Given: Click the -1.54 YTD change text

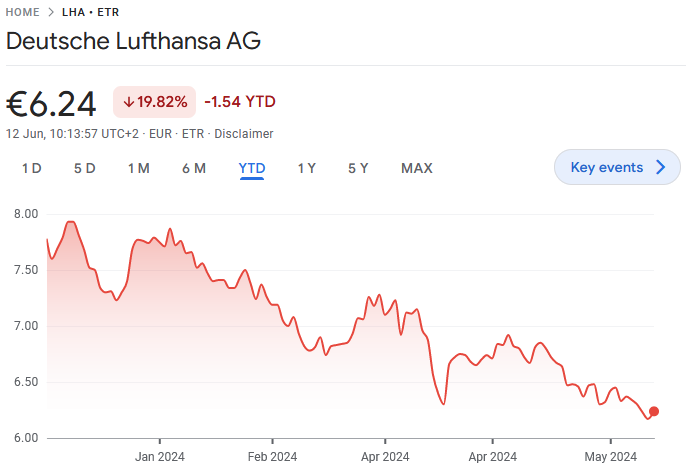Looking at the screenshot, I should pyautogui.click(x=240, y=102).
